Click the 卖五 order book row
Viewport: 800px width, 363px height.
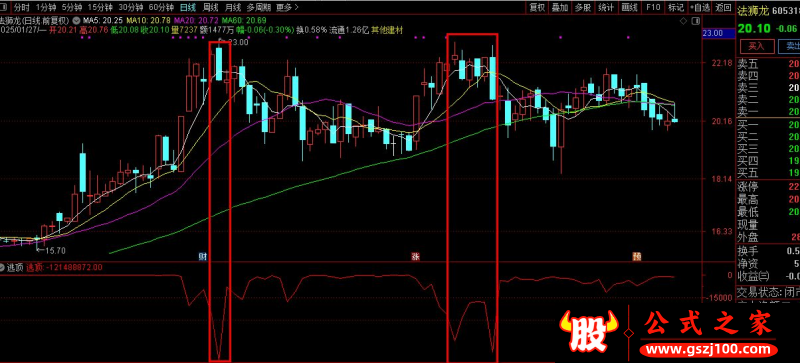(x=768, y=64)
